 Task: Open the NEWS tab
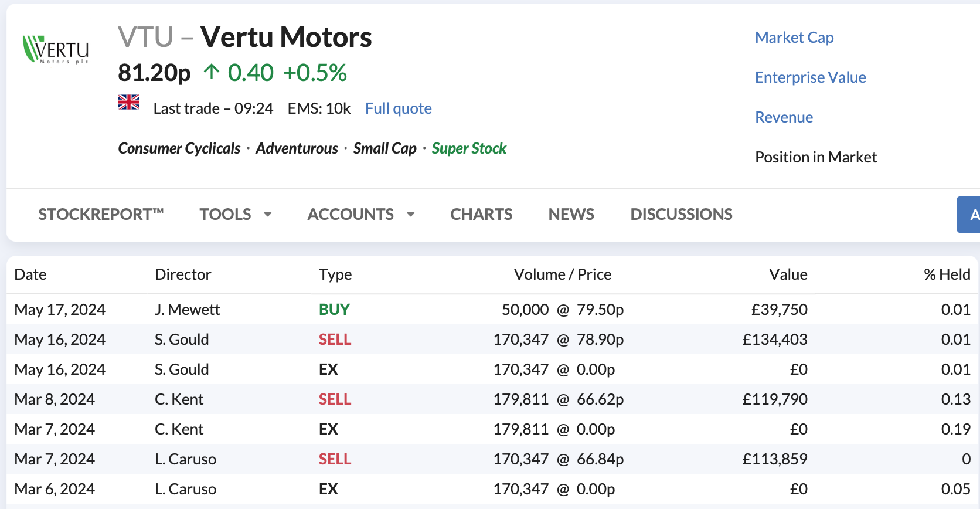(x=571, y=214)
